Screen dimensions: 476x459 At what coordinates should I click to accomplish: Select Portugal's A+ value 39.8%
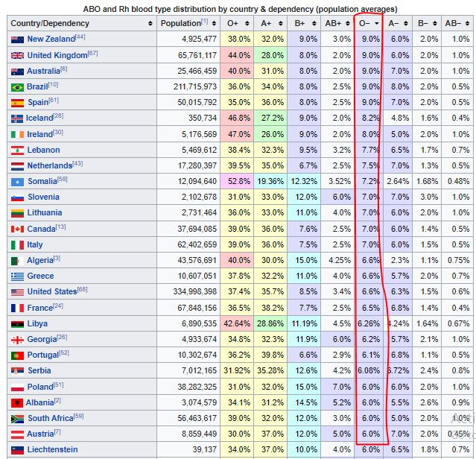273,355
